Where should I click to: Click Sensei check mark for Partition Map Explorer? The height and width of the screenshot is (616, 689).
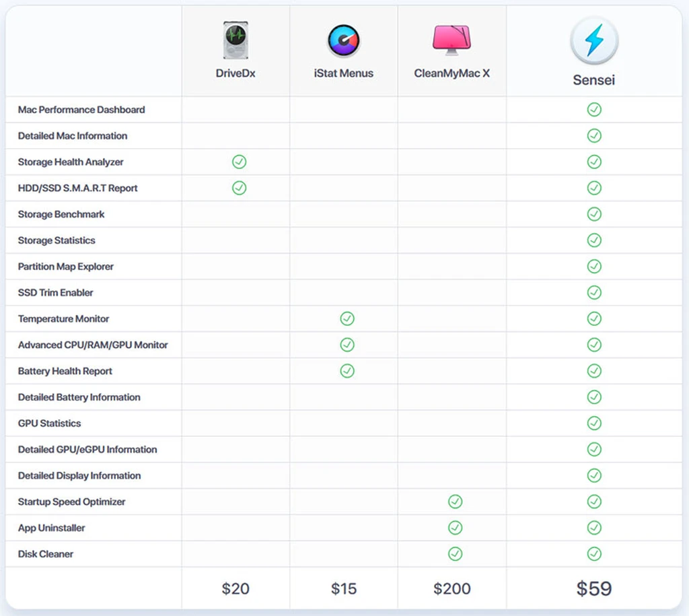(x=594, y=267)
